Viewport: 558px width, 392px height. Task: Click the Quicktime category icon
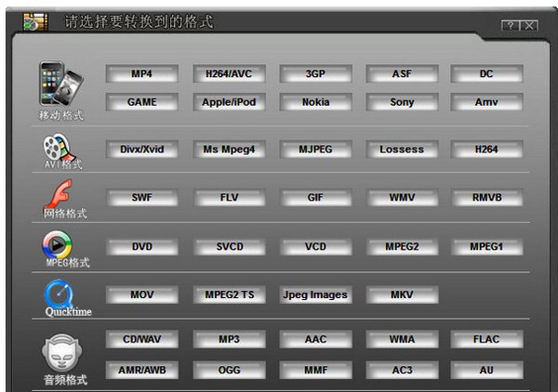pos(61,294)
